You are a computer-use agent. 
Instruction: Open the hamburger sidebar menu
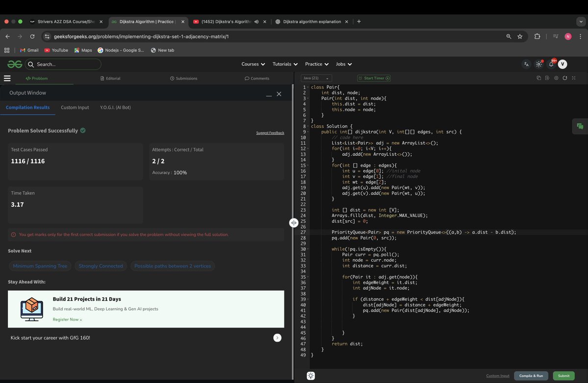(x=7, y=79)
